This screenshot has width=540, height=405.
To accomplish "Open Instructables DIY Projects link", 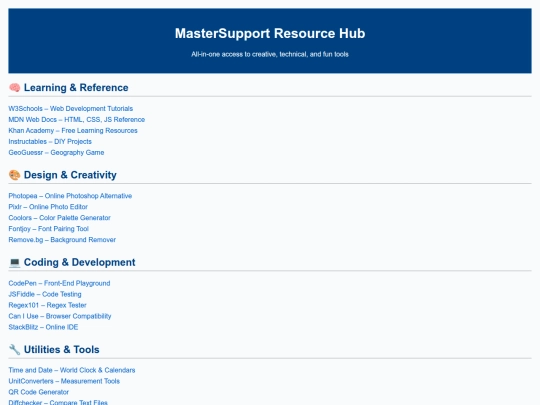I will pos(50,142).
